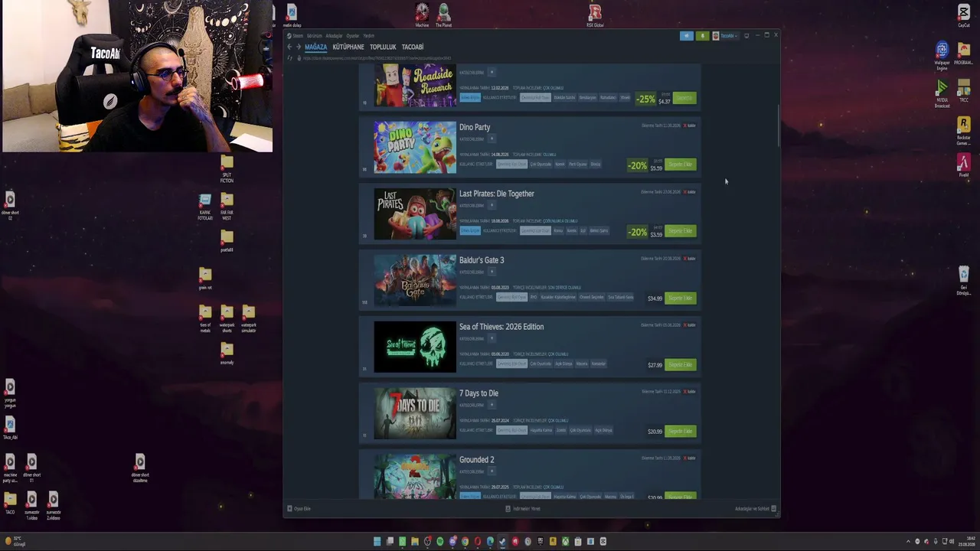Add Last Pirates: Die Together to cart
The height and width of the screenshot is (551, 980).
pos(681,231)
